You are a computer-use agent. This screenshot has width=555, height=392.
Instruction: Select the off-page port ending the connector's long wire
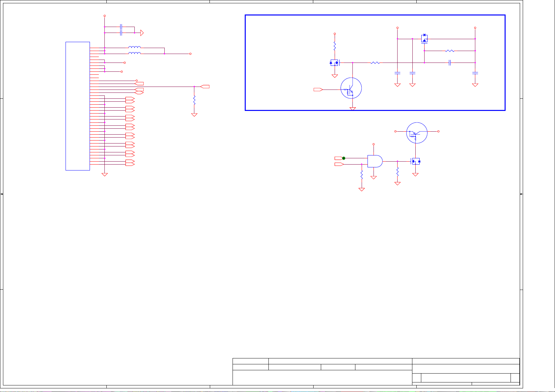pyautogui.click(x=205, y=87)
